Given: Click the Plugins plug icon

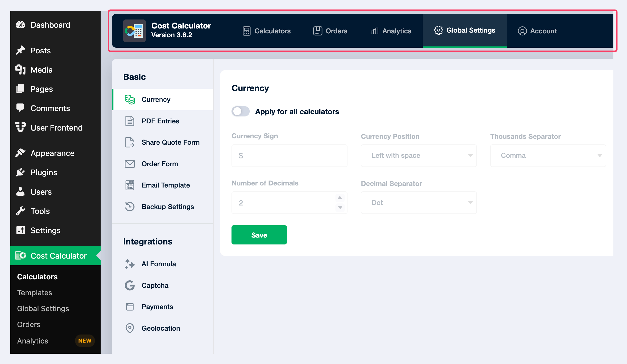Looking at the screenshot, I should coord(20,172).
